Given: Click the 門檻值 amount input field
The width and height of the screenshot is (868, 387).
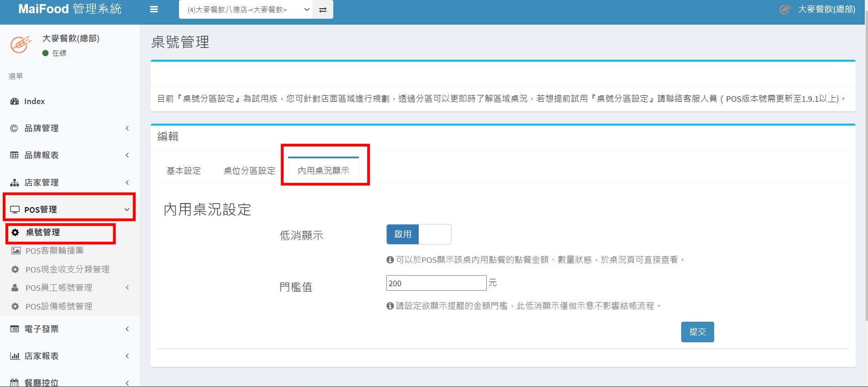Looking at the screenshot, I should tap(436, 283).
